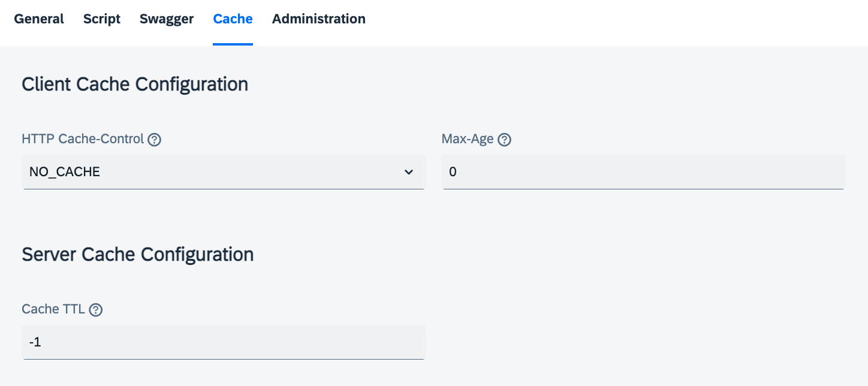868x386 pixels.
Task: Switch to the General tab
Action: coord(39,19)
